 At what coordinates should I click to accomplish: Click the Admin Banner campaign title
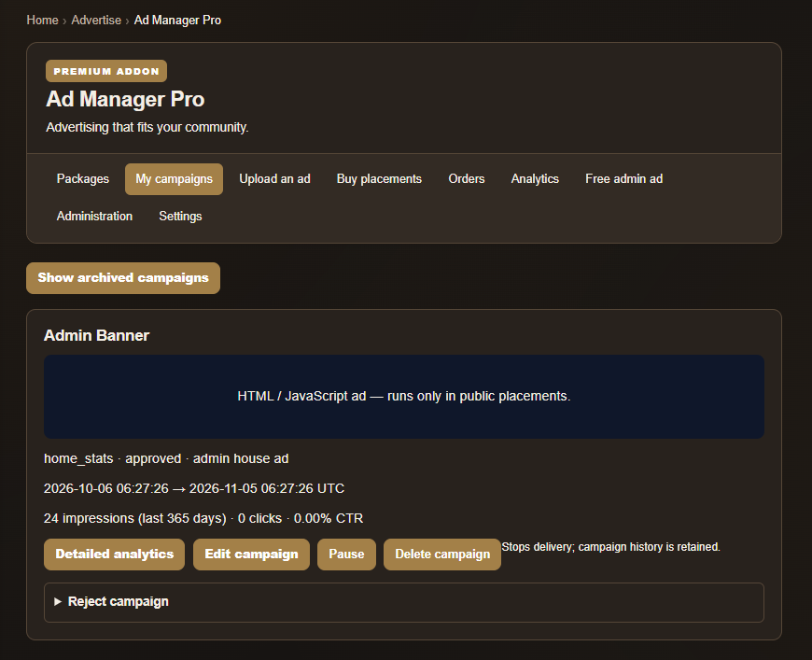[x=97, y=336]
